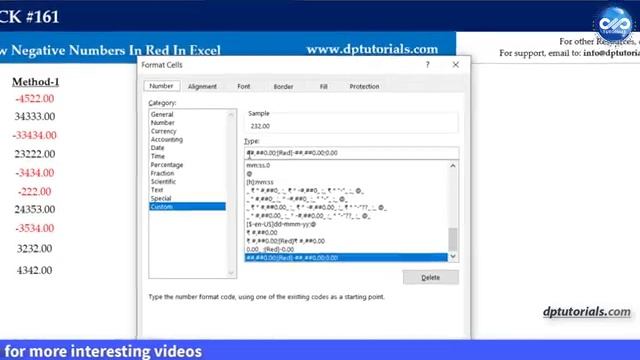This screenshot has width=640, height=360.
Task: Click the Method-1 heading
Action: [x=36, y=82]
